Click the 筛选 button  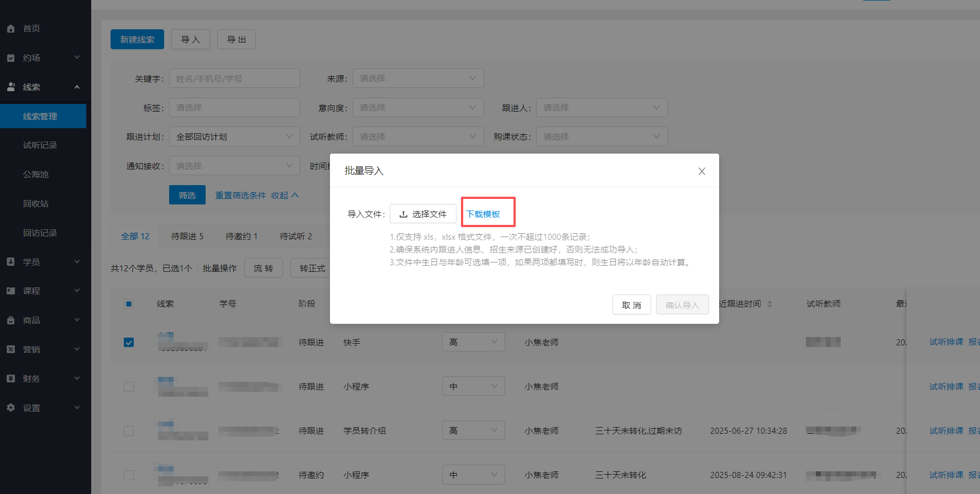[187, 195]
